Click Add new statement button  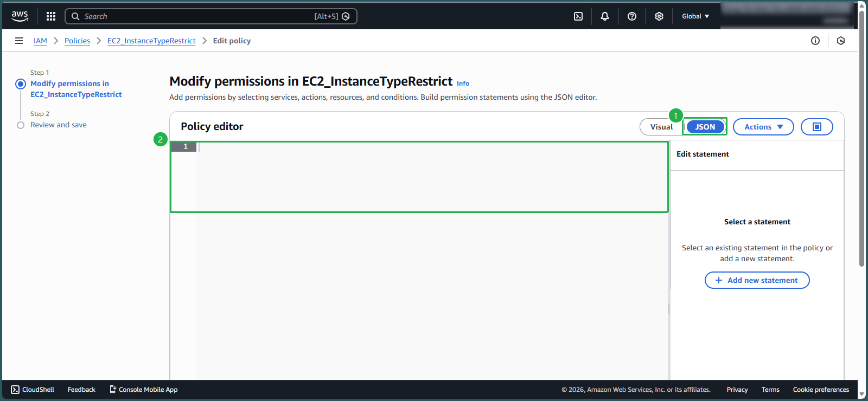757,280
